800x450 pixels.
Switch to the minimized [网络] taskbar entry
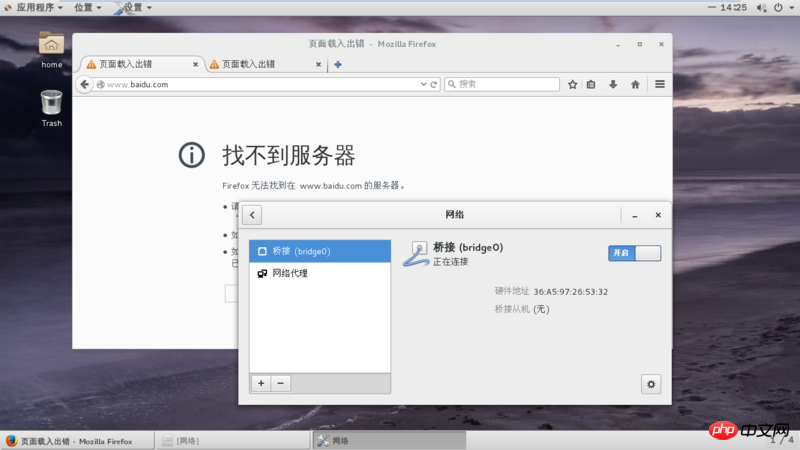point(234,441)
